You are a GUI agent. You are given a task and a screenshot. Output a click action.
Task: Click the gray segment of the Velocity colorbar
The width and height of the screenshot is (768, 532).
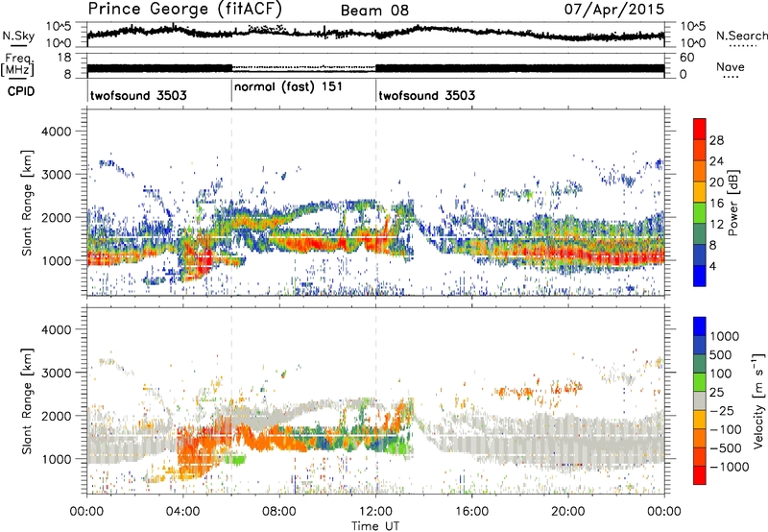[x=700, y=401]
